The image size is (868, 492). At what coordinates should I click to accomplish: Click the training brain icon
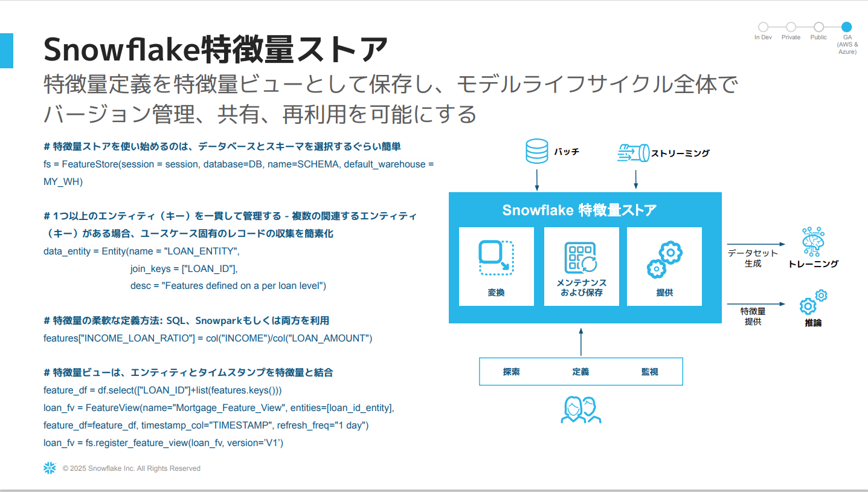click(x=812, y=241)
